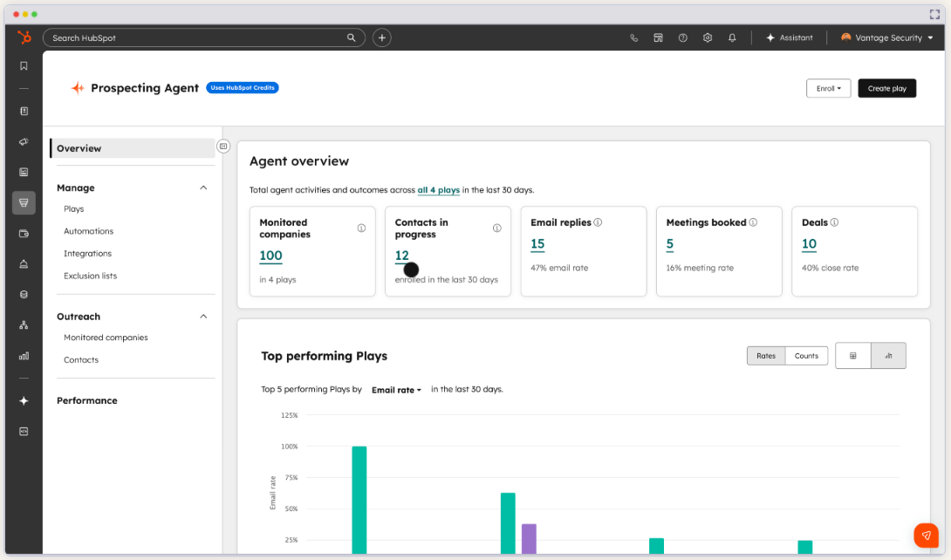The image size is (951, 560).
Task: Click the "40% close rate" text
Action: [x=831, y=268]
